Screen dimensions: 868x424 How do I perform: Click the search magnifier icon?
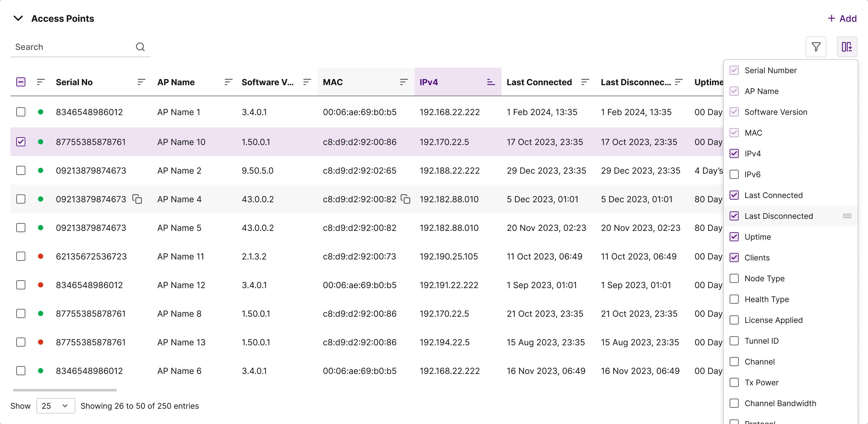(x=140, y=47)
